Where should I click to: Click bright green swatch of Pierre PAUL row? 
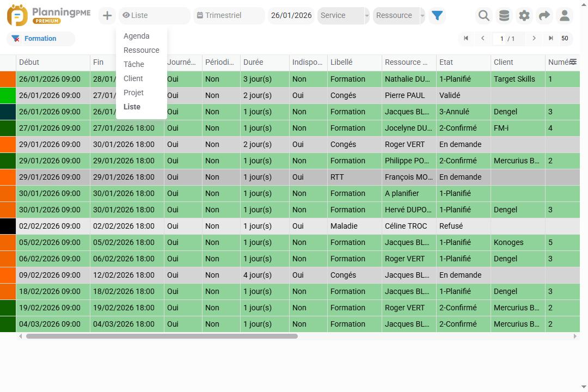pyautogui.click(x=8, y=95)
